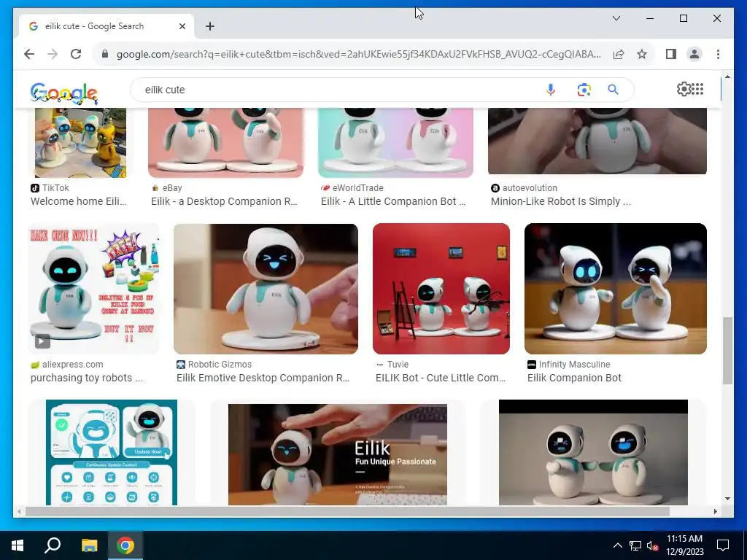The width and height of the screenshot is (747, 560).
Task: Click the horizontal scrollbar thumb
Action: (348, 512)
